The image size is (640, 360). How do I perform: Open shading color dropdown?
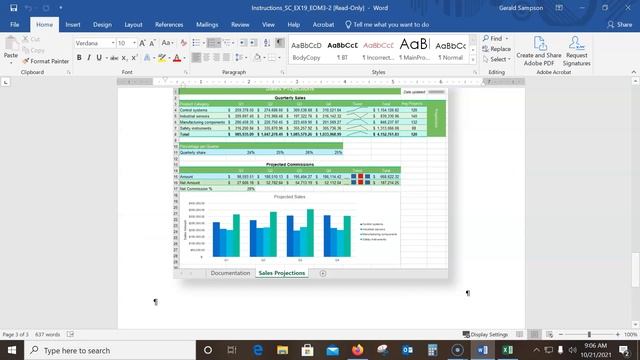(x=264, y=58)
